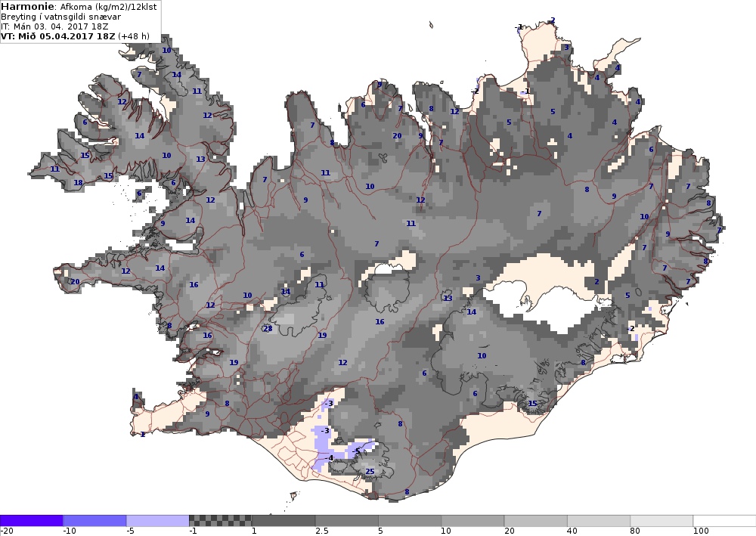Viewport: 756px width, 536px height.
Task: Click the '2.5' legend label
Action: coord(322,531)
